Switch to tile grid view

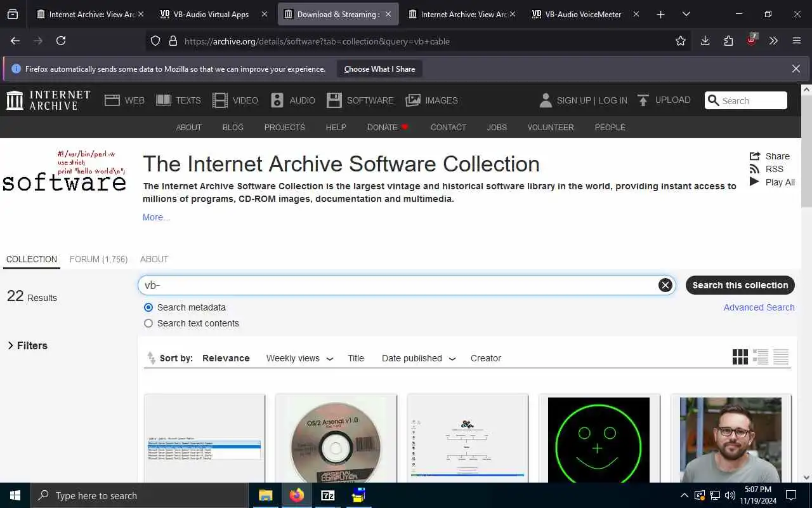pyautogui.click(x=740, y=357)
